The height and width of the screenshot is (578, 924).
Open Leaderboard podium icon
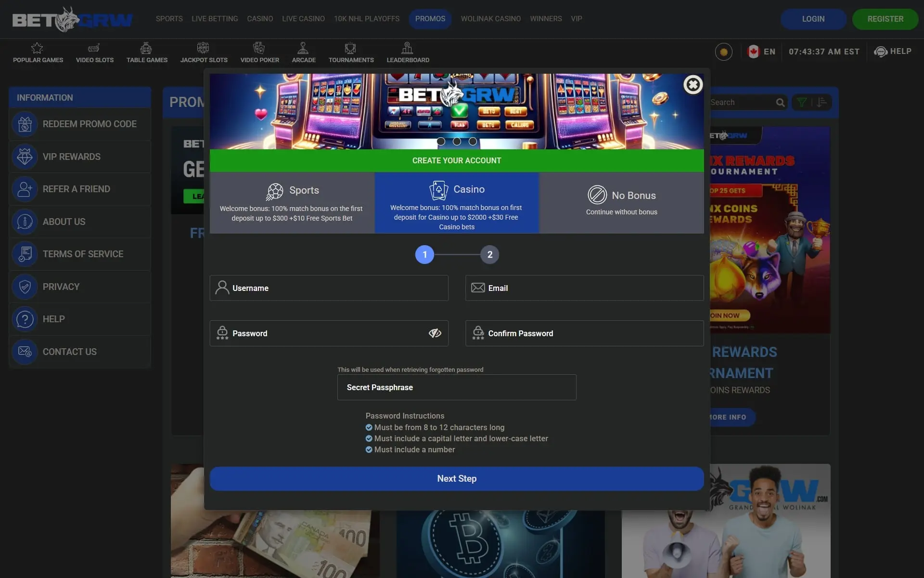(407, 48)
